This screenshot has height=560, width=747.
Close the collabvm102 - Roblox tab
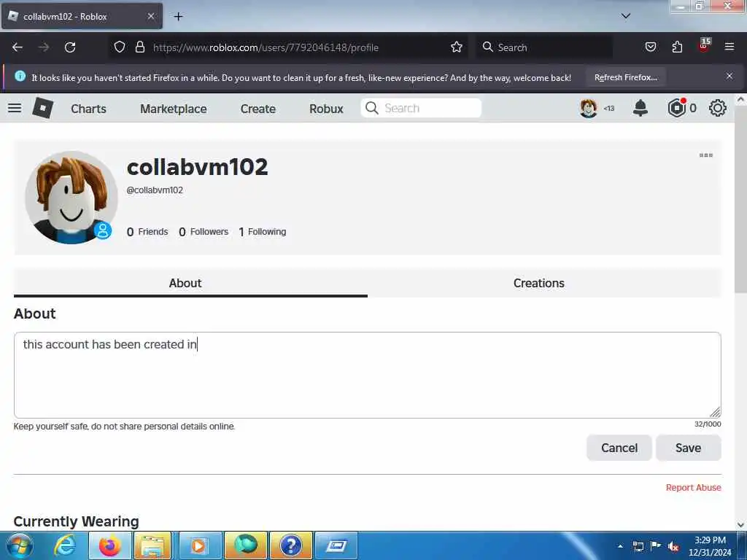tap(150, 16)
